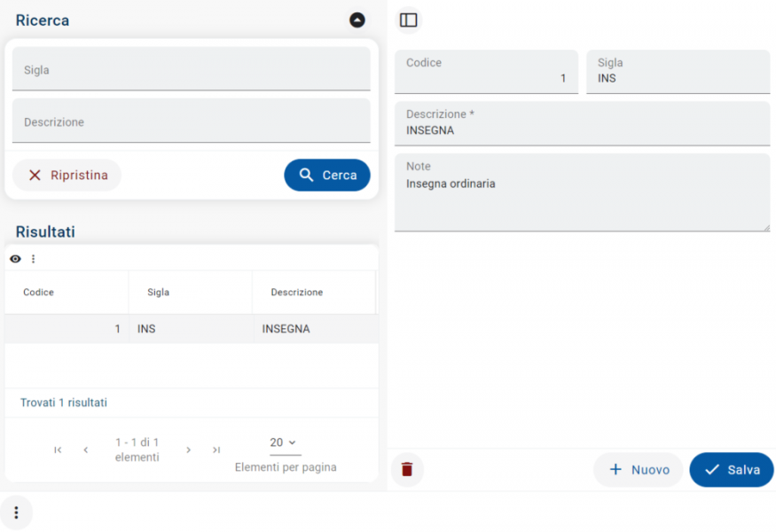Screen dimensions: 776x532
Task: Sort by the Codice column header
Action: click(x=39, y=293)
